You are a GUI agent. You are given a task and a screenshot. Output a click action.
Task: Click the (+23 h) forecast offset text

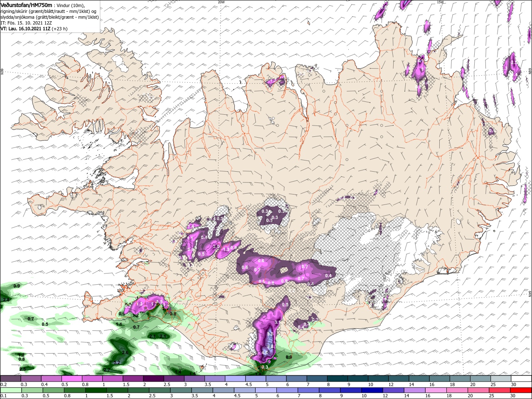60,29
